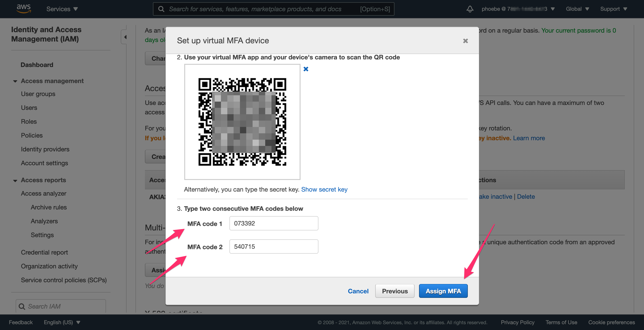644x330 pixels.
Task: Click the top services search box
Action: [273, 9]
